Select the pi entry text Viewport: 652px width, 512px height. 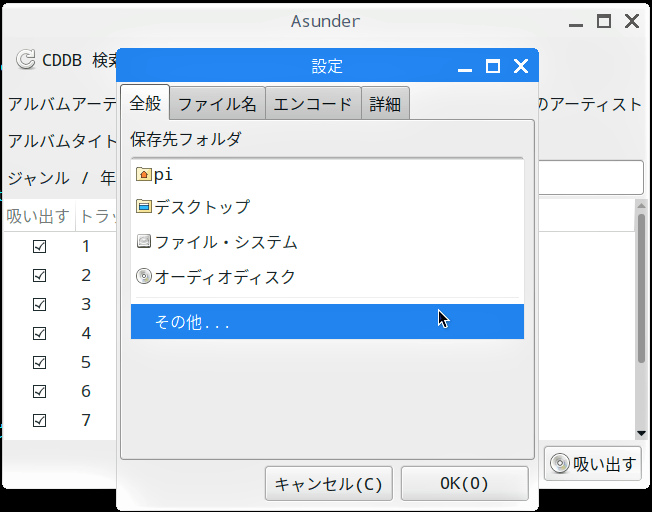[163, 175]
